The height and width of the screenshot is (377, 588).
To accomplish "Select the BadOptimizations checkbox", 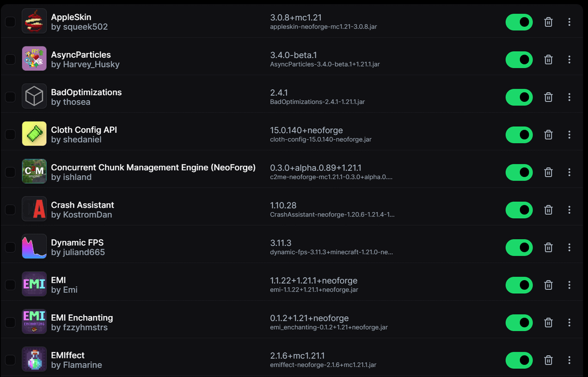I will click(10, 97).
